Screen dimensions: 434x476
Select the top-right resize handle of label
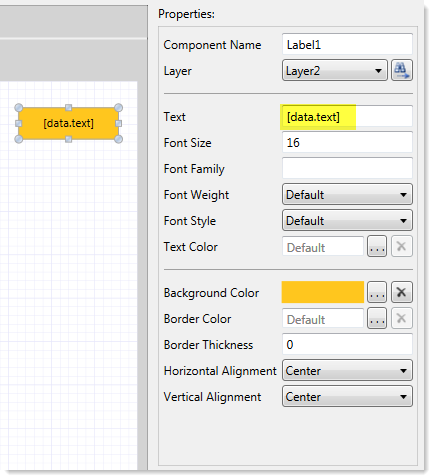click(x=118, y=108)
